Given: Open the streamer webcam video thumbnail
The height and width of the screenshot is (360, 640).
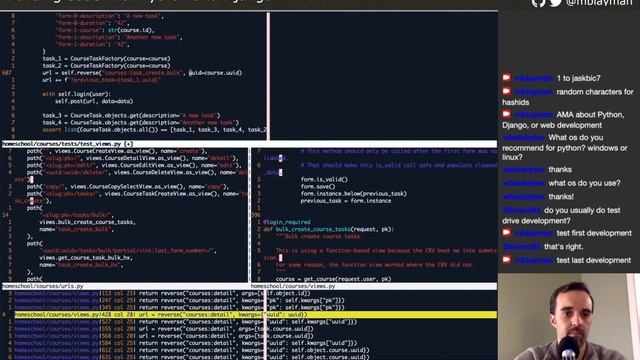Looking at the screenshot, I should coord(569,317).
